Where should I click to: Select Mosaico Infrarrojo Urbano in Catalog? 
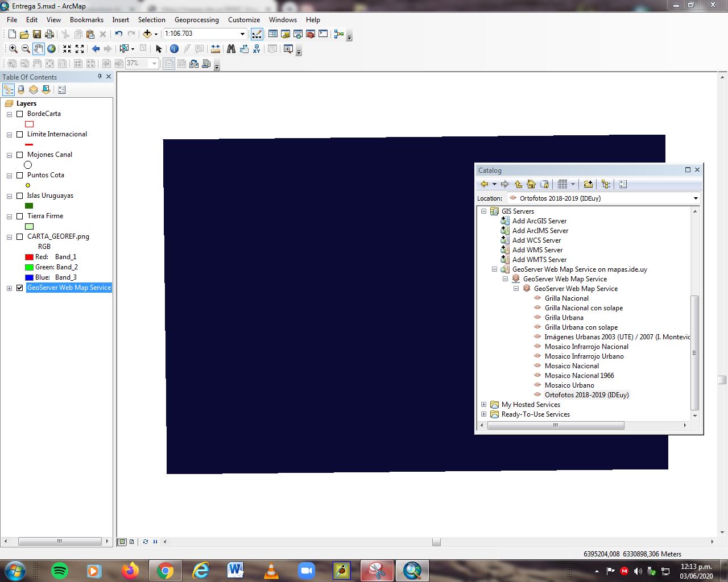(x=584, y=356)
